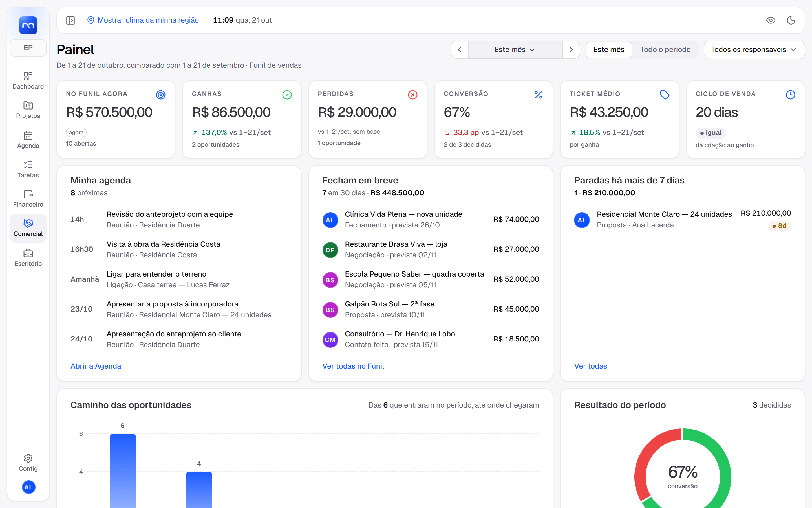The height and width of the screenshot is (508, 812).
Task: Open Config gear icon
Action: tap(28, 463)
